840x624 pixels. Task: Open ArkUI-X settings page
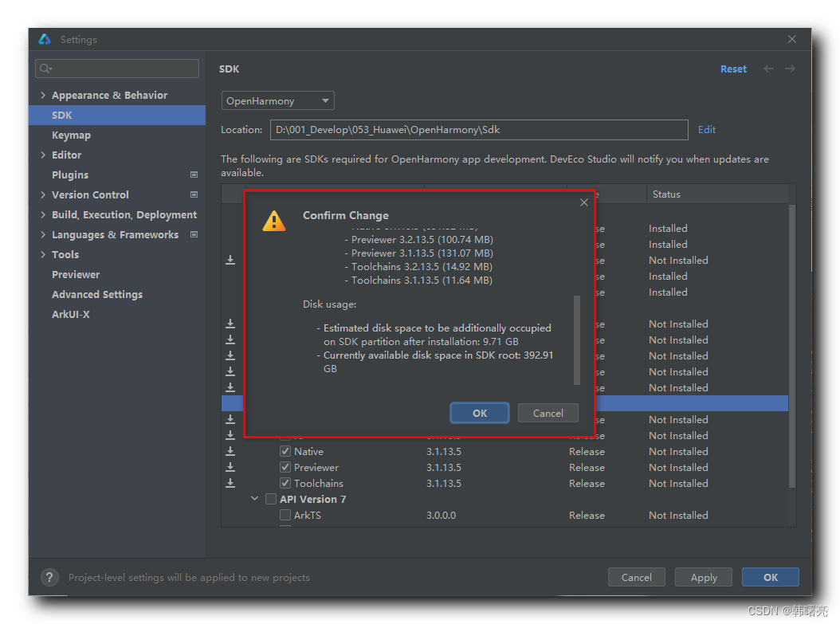pos(70,314)
